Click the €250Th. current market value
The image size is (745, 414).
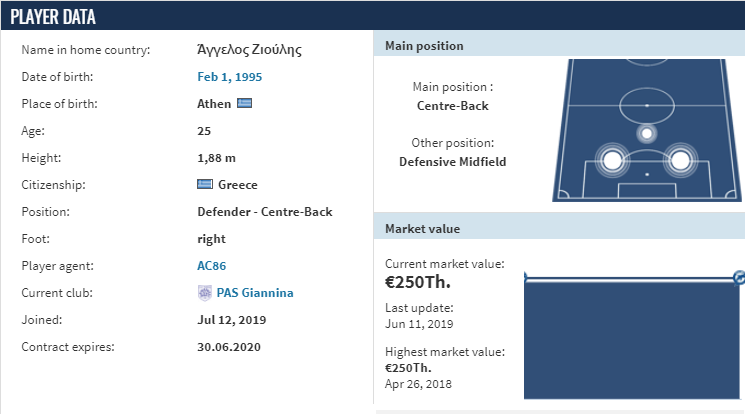click(418, 282)
